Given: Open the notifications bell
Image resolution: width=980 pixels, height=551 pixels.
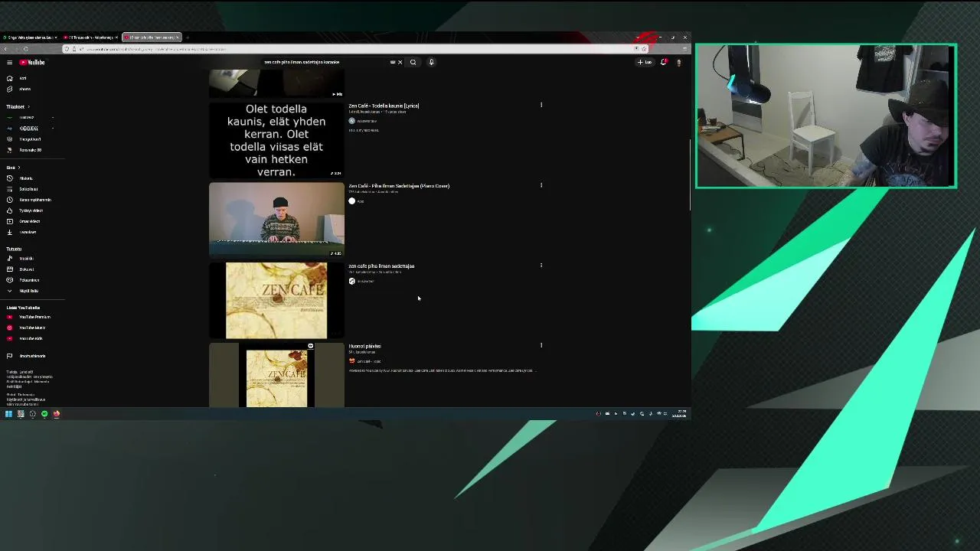Looking at the screenshot, I should tap(664, 62).
